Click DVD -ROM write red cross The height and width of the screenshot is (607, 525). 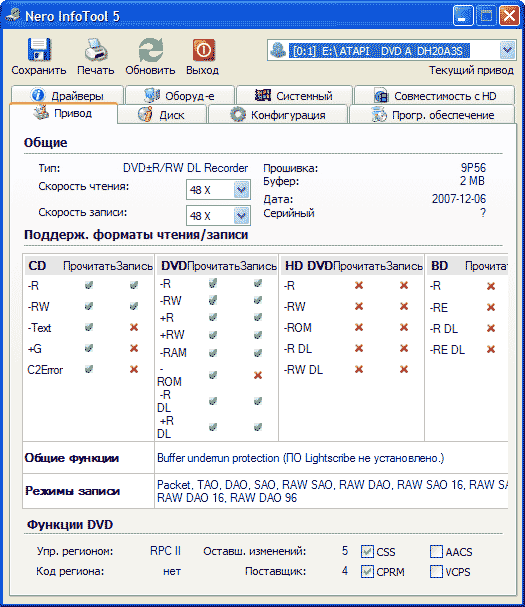coord(258,375)
